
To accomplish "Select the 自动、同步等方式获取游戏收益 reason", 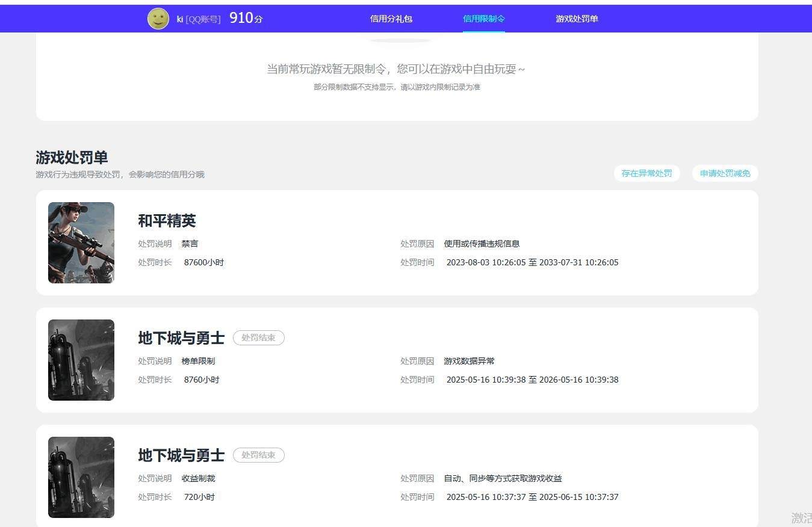I will tap(503, 478).
